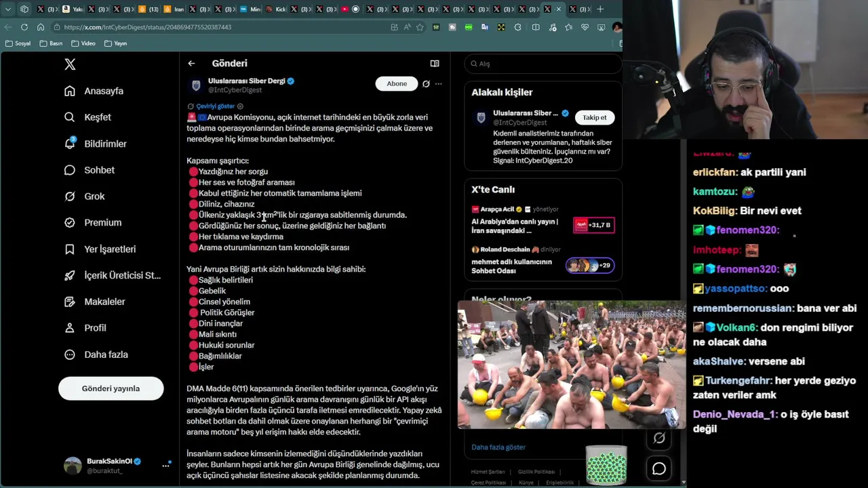The image size is (868, 488).
Task: Open Keşfet explore page
Action: coord(87,117)
